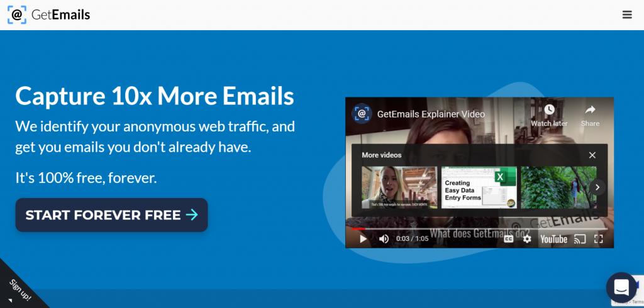
Task: Click the GetEmails logo
Action: (48, 15)
